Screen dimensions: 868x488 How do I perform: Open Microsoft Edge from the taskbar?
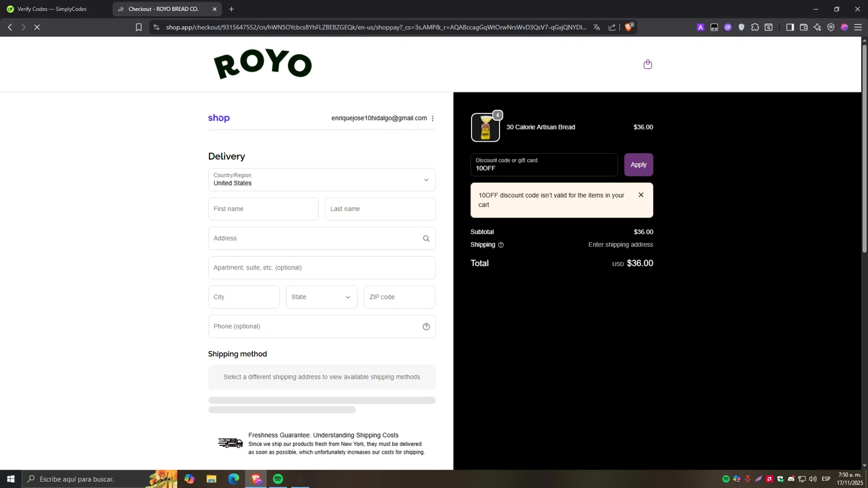pos(233,479)
